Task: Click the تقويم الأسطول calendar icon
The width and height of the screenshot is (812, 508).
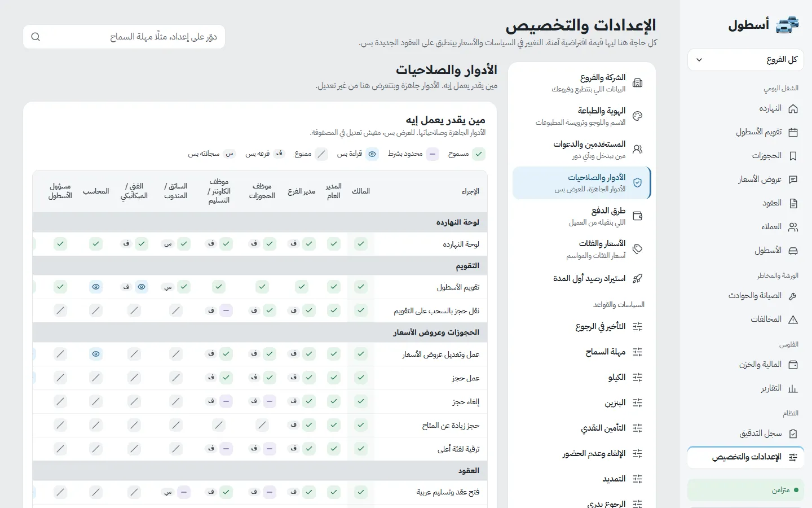Action: 793,132
